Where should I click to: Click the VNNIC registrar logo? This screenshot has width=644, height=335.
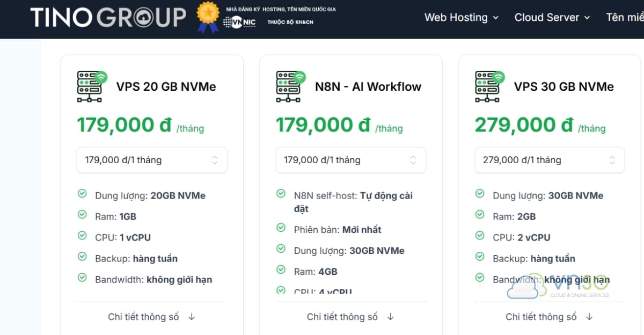240,22
